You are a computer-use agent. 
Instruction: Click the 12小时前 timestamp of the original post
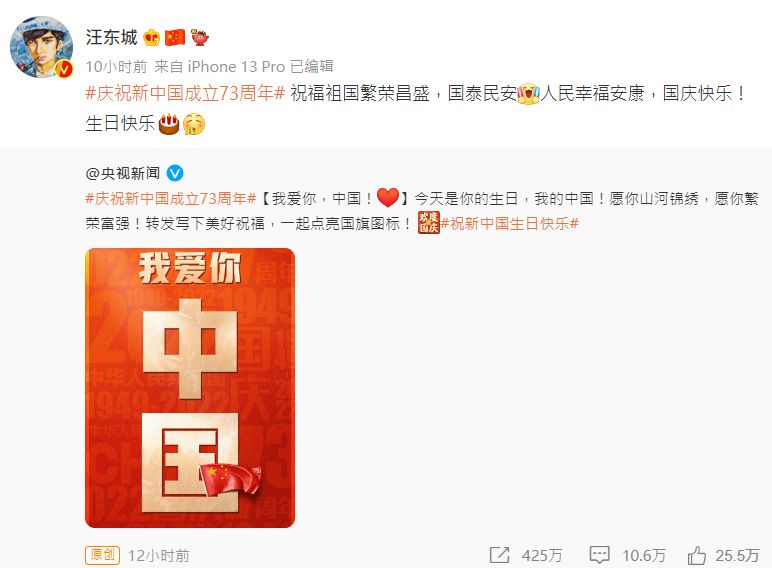point(159,556)
